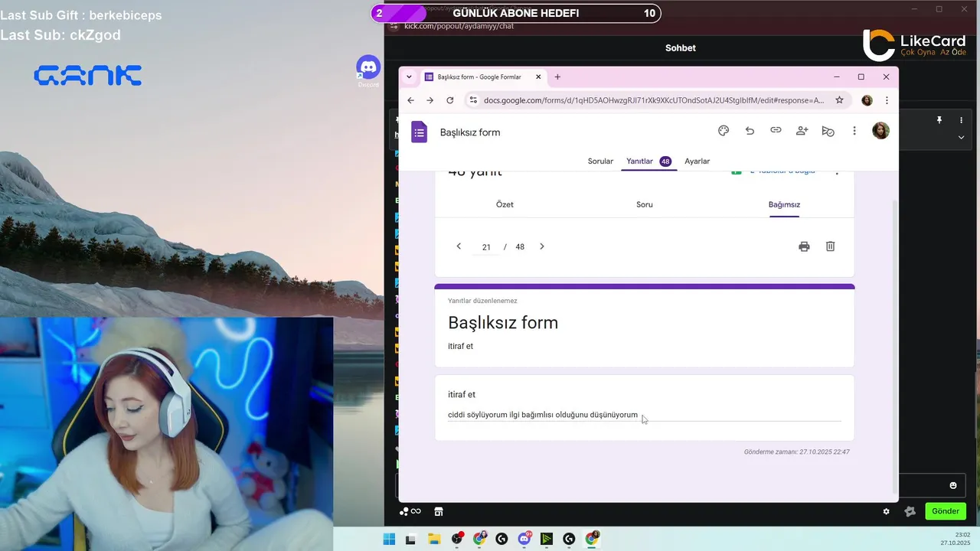Open the Ayarlar tab
Viewport: 980px width, 551px height.
pos(697,161)
